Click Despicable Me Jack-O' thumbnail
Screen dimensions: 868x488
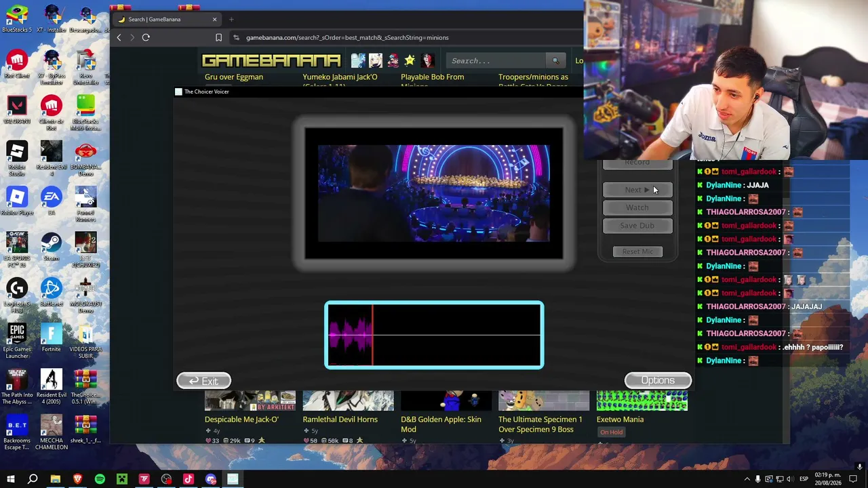[250, 401]
